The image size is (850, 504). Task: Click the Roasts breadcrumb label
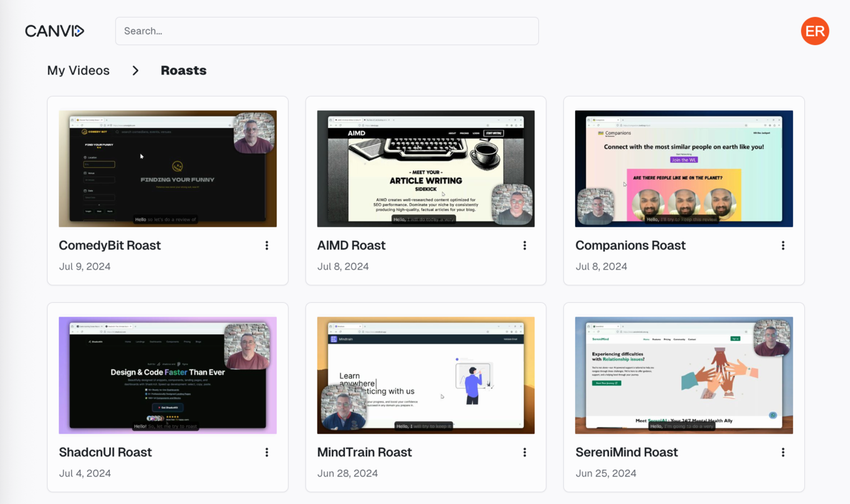183,70
